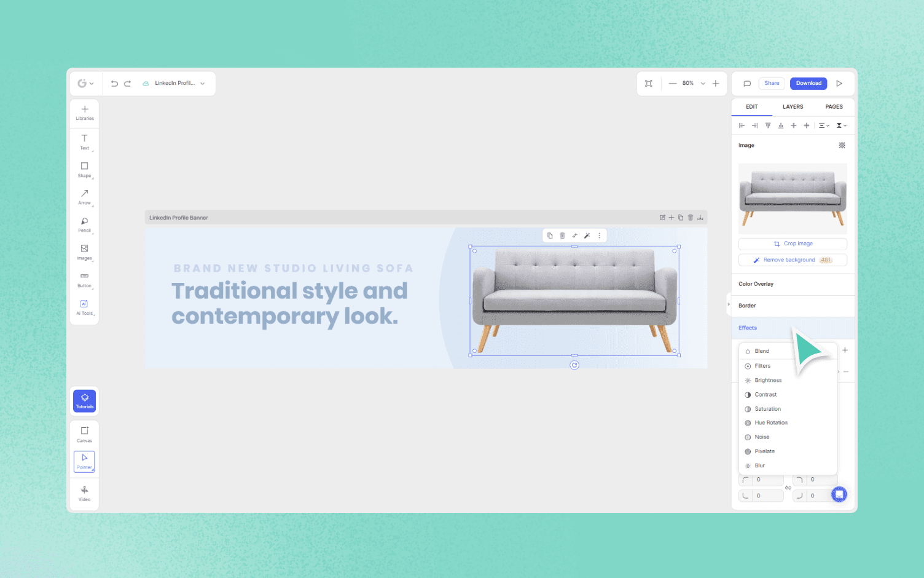Center the selection horizontally
The height and width of the screenshot is (578, 924).
coord(807,125)
